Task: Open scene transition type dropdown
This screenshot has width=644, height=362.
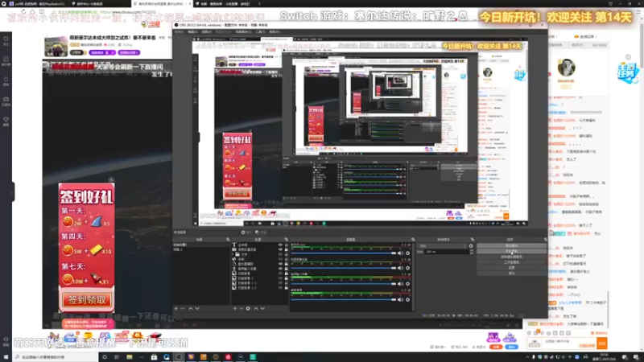Action: click(x=443, y=246)
